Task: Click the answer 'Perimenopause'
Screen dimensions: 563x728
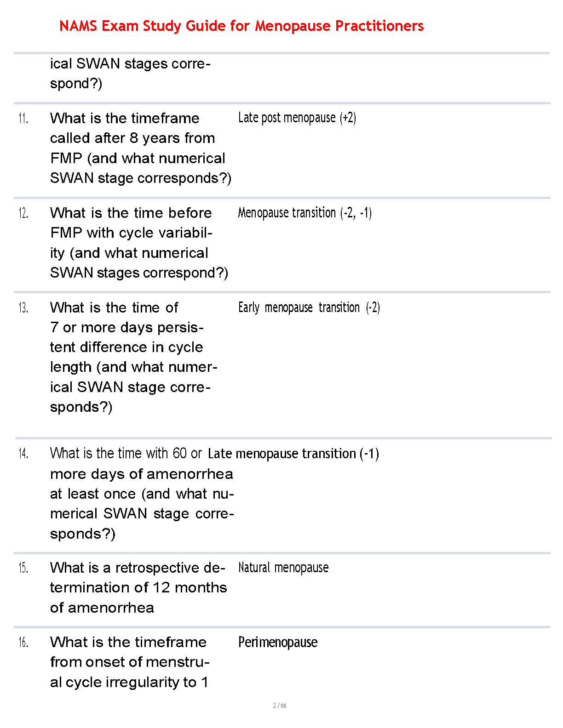Action: [278, 642]
